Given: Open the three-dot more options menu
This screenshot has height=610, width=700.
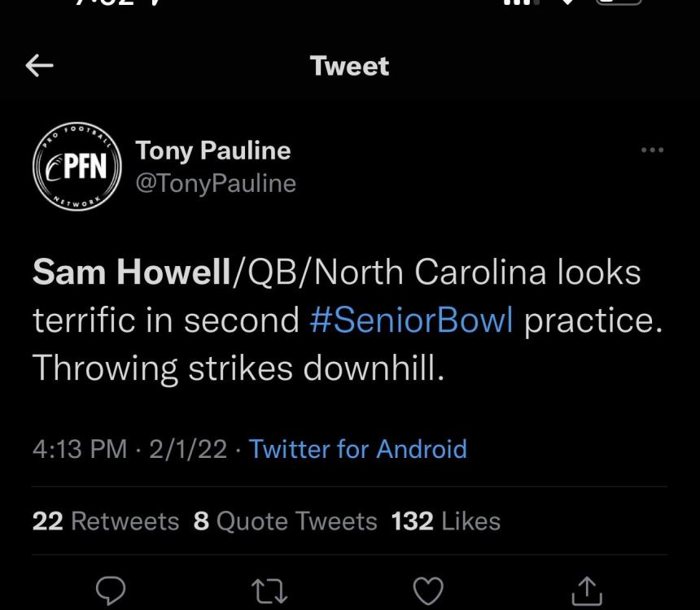Looking at the screenshot, I should point(652,150).
